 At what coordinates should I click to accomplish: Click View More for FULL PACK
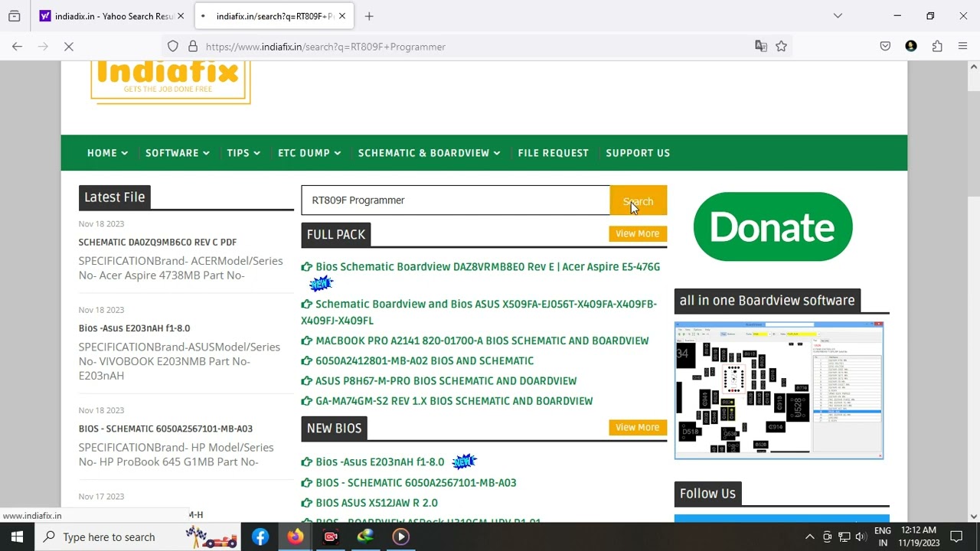(x=637, y=233)
